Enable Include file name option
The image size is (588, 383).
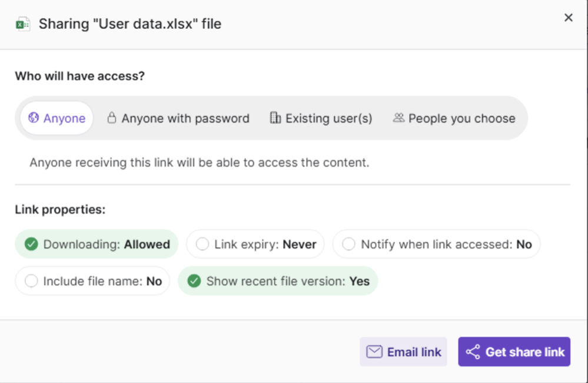tap(92, 281)
